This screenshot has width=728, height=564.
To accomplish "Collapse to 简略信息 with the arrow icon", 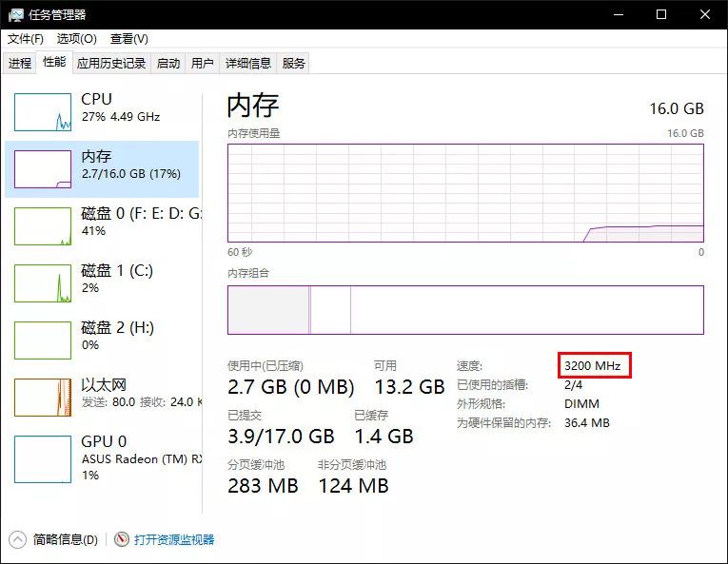I will click(18, 539).
